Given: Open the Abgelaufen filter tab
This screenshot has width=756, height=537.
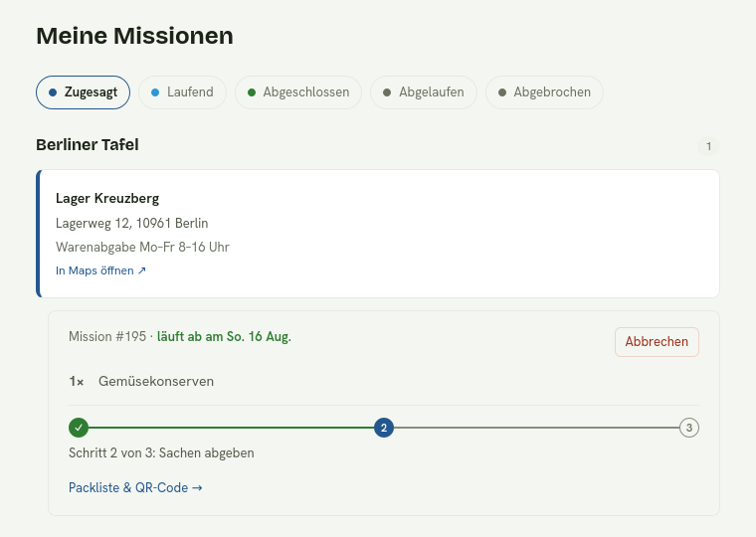Looking at the screenshot, I should click(x=424, y=92).
